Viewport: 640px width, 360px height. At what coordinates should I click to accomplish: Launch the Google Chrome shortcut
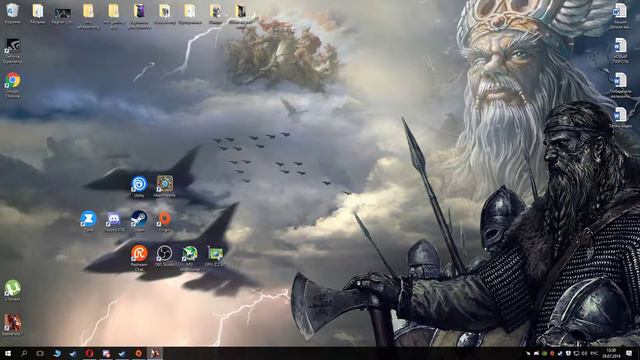[12, 85]
